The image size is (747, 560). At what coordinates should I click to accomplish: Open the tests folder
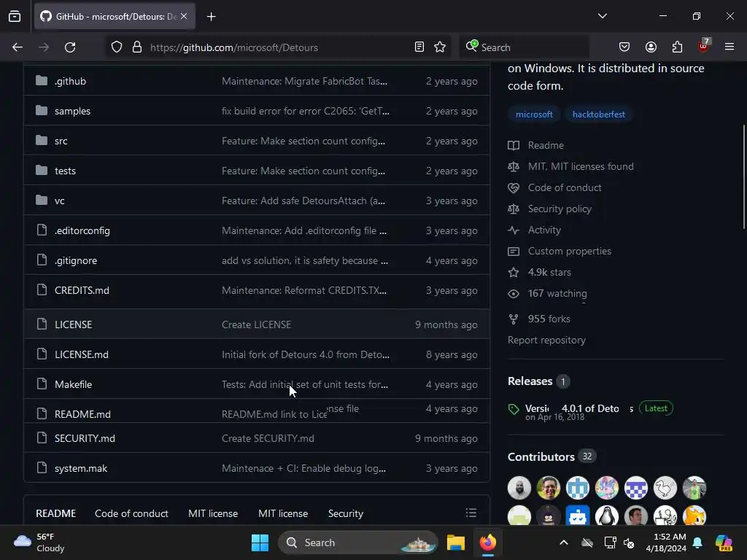(x=65, y=171)
